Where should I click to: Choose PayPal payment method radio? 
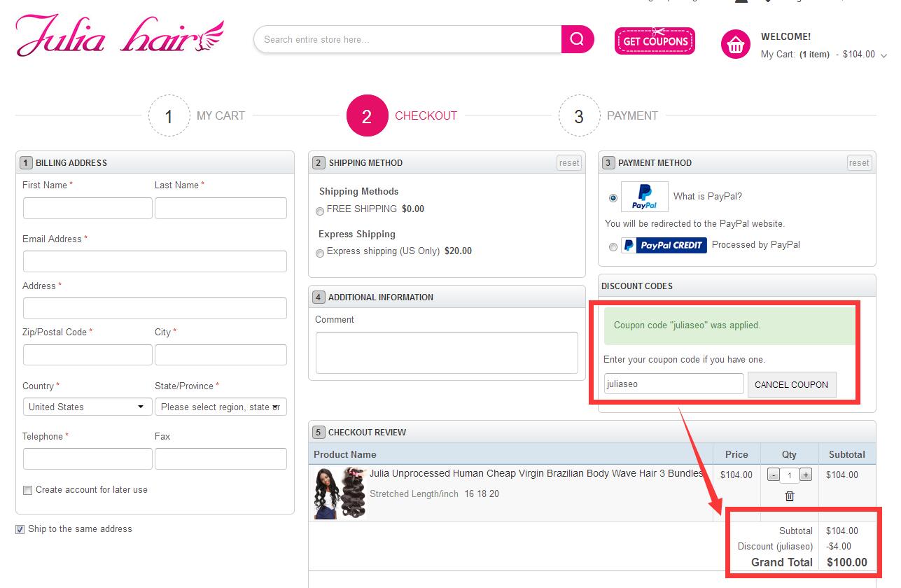[x=613, y=198]
